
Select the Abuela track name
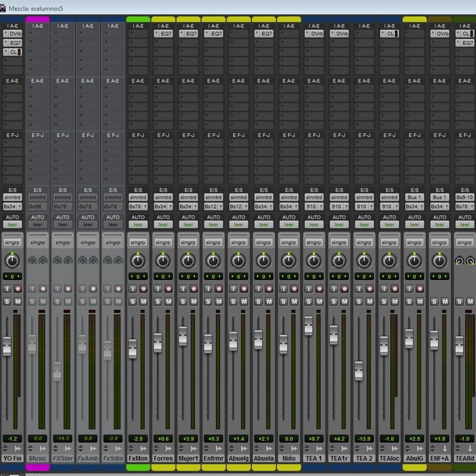(x=264, y=458)
